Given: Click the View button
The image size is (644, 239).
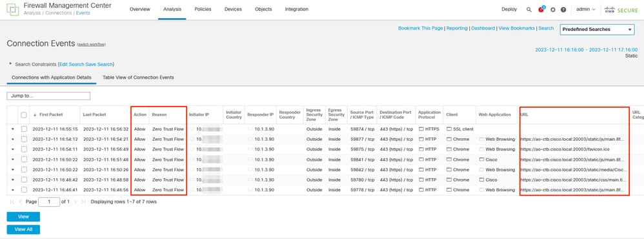Looking at the screenshot, I should (23, 217).
